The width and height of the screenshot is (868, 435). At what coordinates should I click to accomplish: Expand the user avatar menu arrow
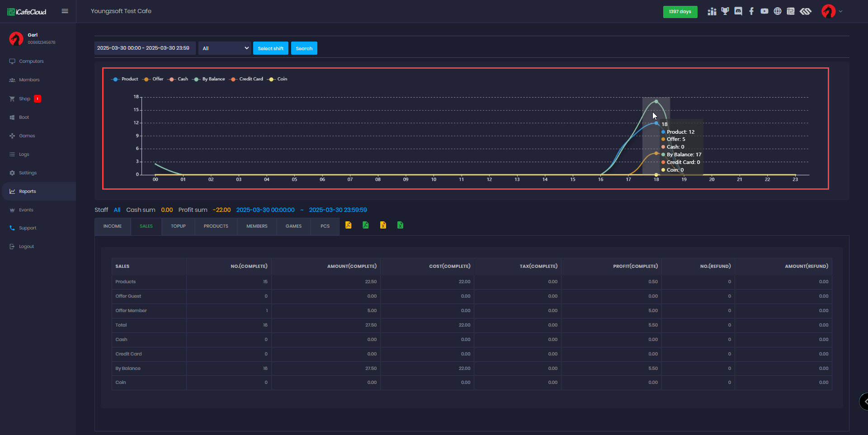pos(840,11)
